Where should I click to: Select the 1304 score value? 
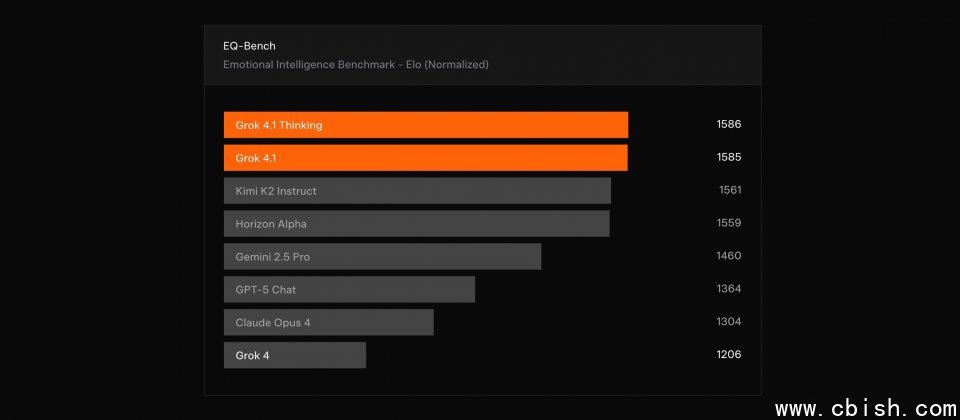tap(728, 323)
